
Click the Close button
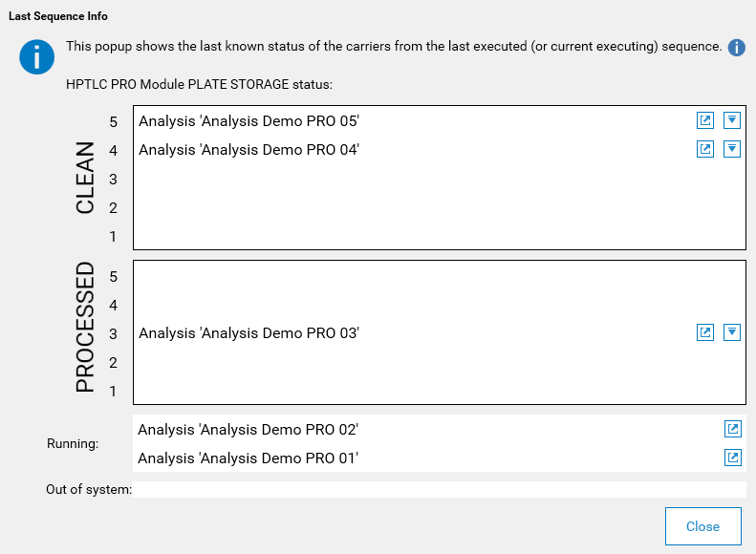pos(703,526)
